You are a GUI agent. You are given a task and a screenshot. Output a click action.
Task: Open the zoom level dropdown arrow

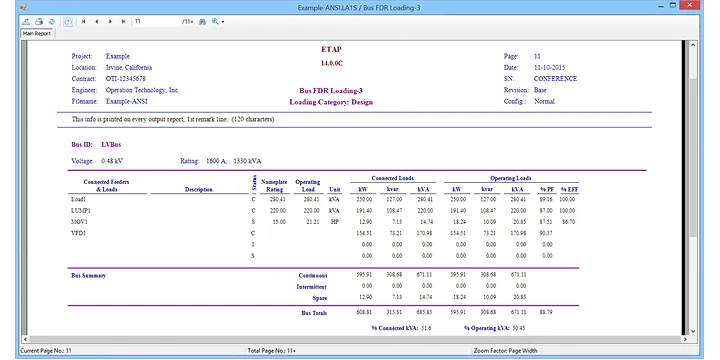coord(223,22)
